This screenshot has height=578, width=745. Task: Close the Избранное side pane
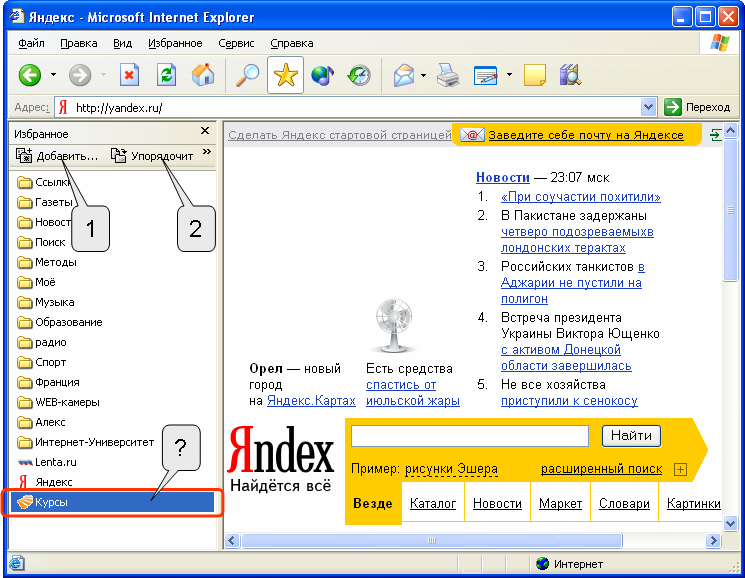point(205,131)
